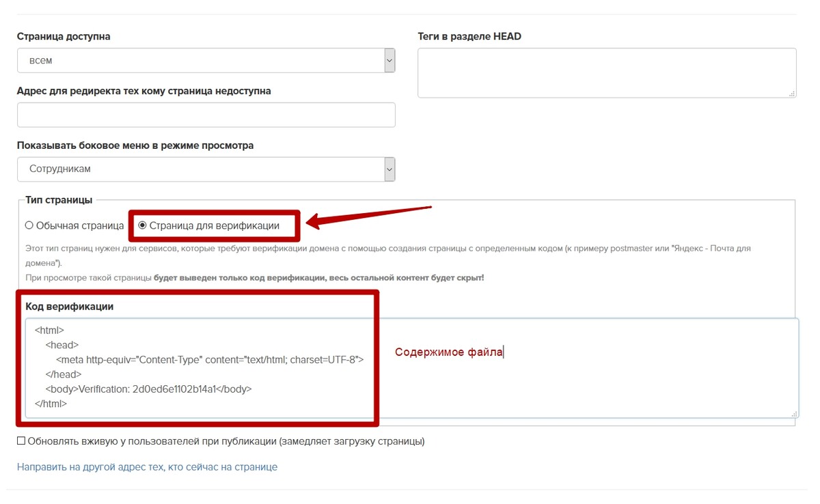Click the "Страница доступна" label

(x=64, y=36)
